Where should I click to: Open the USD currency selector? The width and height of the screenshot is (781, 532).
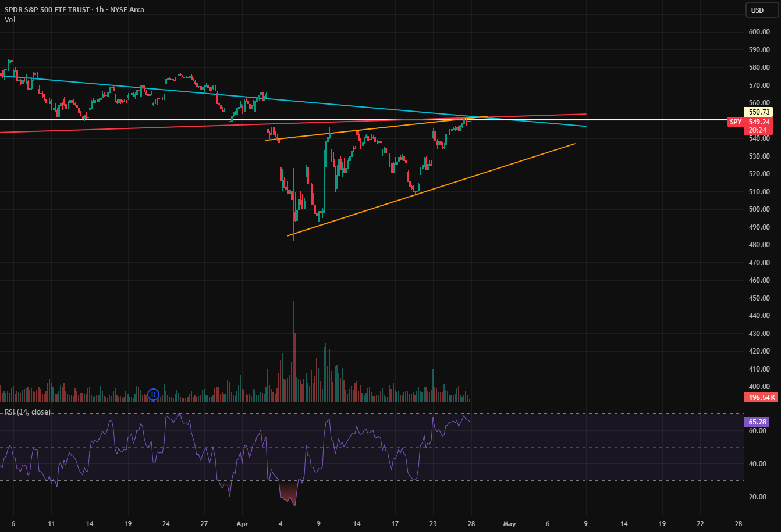click(757, 10)
